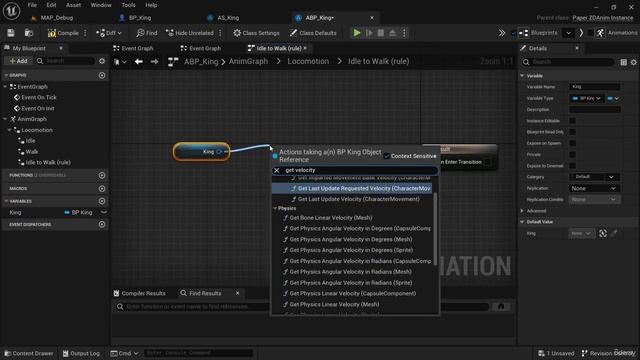Add a new event dispatcher with plus icon

coord(102,224)
